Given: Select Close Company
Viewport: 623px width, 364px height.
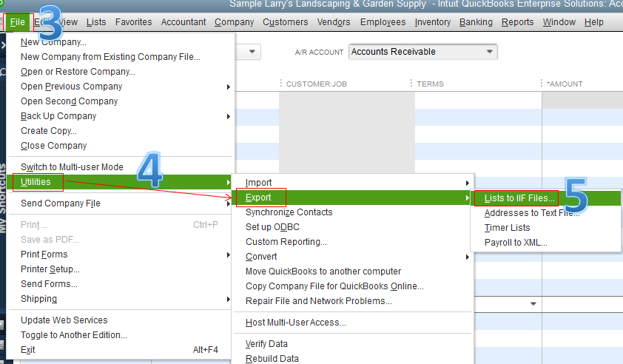Looking at the screenshot, I should tap(53, 146).
